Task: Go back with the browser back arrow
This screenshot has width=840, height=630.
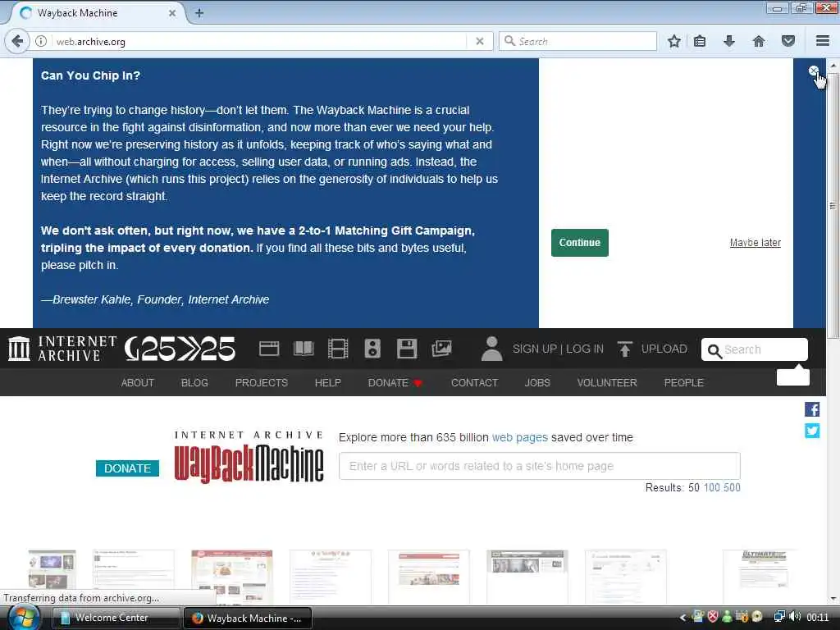Action: pyautogui.click(x=18, y=41)
